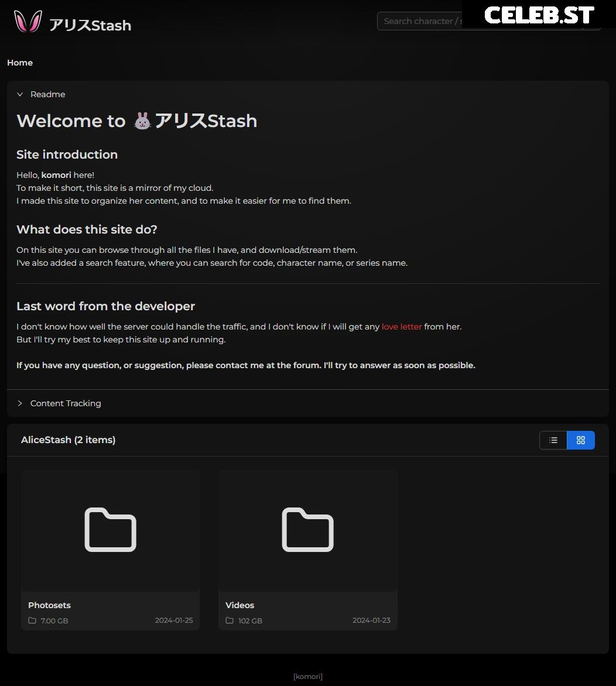Expand the Content Tracking chevron
Screen dimensions: 616x686
pyautogui.click(x=20, y=403)
